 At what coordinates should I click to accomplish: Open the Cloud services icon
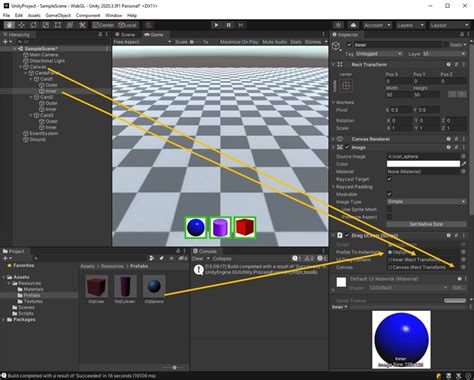click(x=353, y=25)
